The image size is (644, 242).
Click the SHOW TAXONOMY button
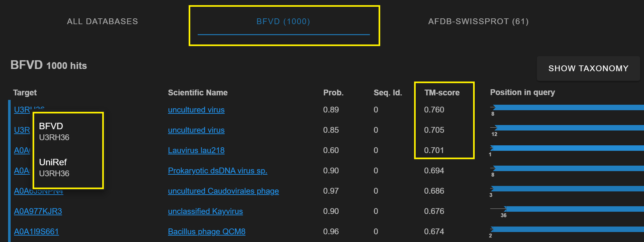click(x=588, y=68)
